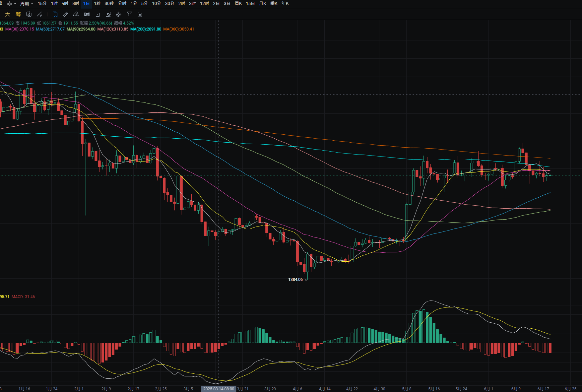Click the paperclip attachment icon
The image size is (582, 392).
(x=119, y=14)
